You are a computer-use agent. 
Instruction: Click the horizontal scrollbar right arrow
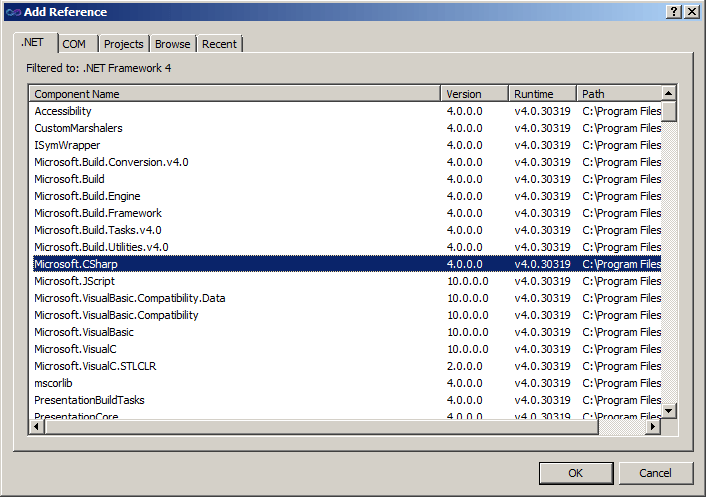pos(653,426)
